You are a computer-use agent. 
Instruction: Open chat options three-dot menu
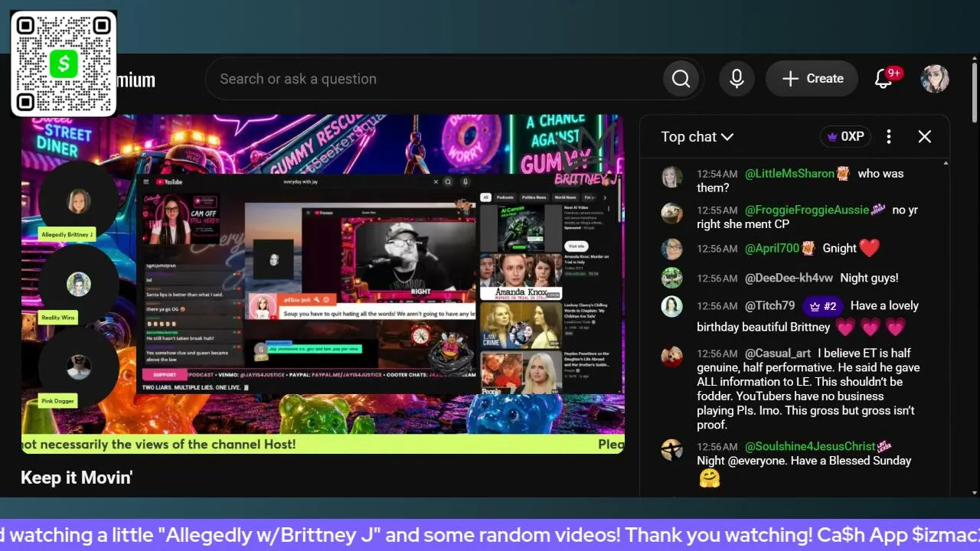point(889,137)
